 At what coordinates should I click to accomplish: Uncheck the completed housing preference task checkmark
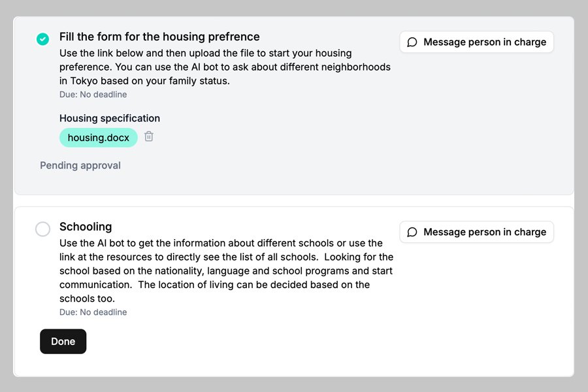point(42,39)
